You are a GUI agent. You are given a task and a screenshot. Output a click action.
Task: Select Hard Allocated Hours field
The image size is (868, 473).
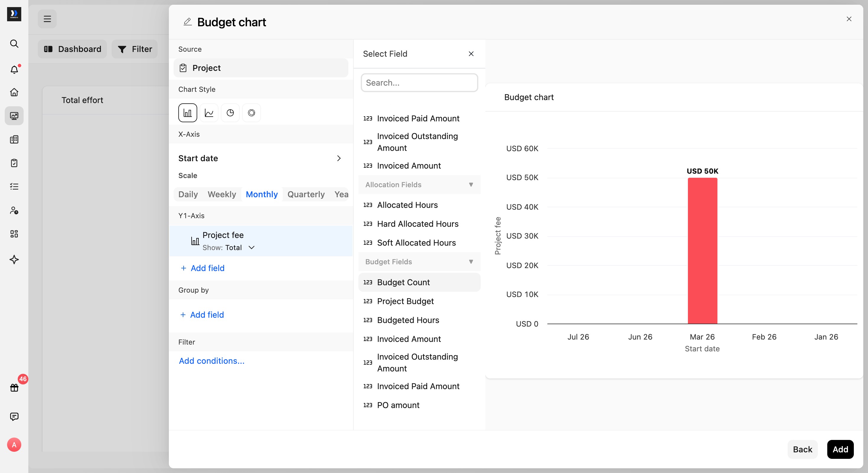point(419,224)
